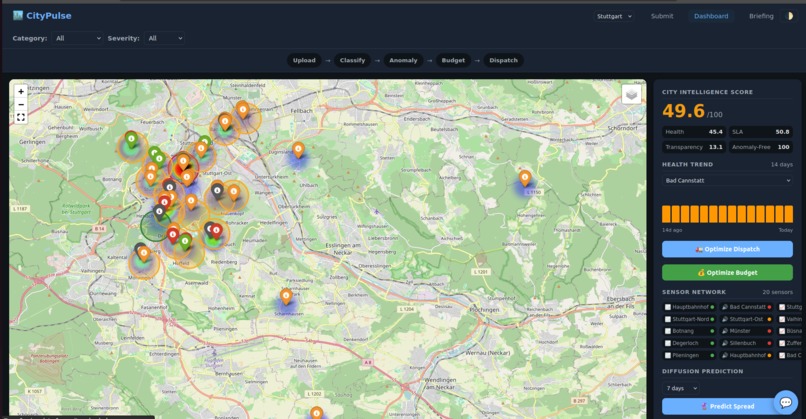Select Botnang sensor chip
The width and height of the screenshot is (806, 419).
(x=689, y=331)
